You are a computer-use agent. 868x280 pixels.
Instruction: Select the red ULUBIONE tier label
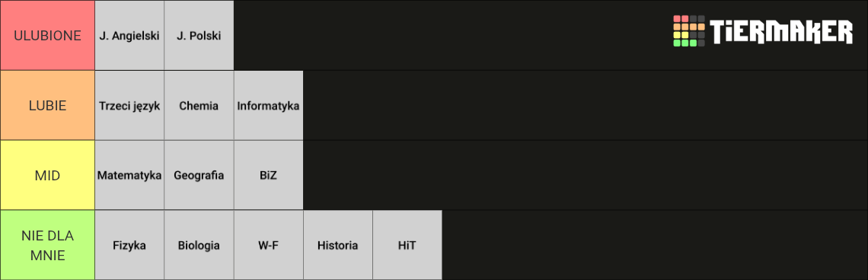click(47, 36)
